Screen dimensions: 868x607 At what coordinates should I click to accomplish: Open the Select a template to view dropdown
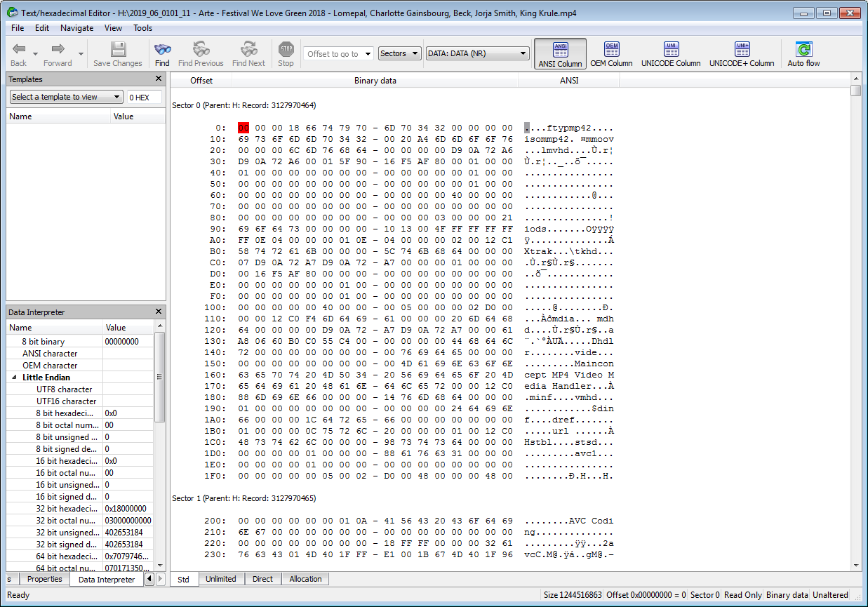click(x=66, y=97)
